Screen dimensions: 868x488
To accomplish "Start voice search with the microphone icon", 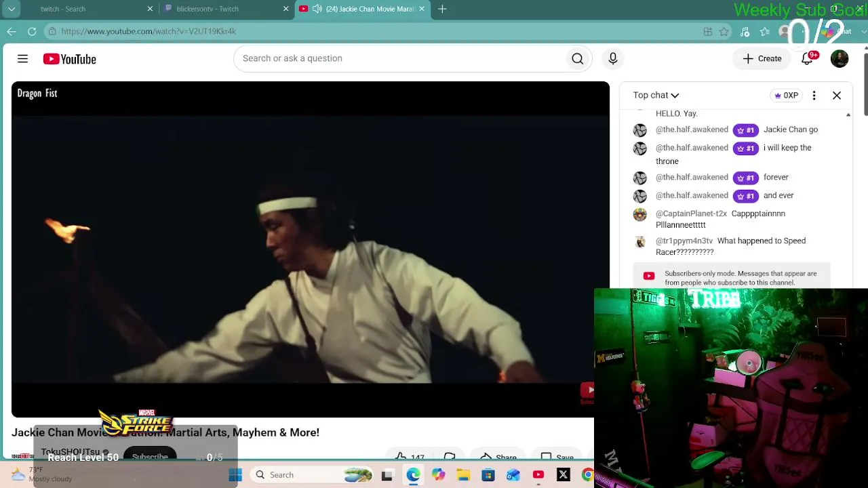I will tap(613, 59).
